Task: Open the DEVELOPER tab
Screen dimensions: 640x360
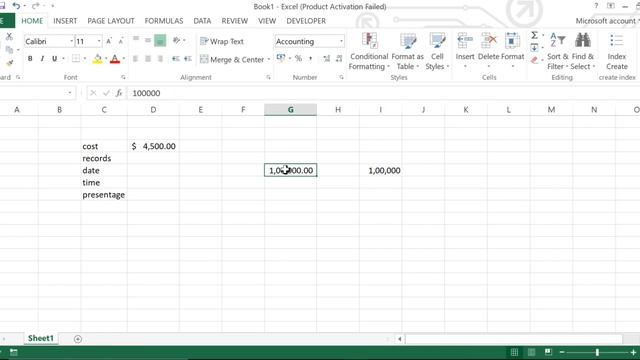Action: 306,21
